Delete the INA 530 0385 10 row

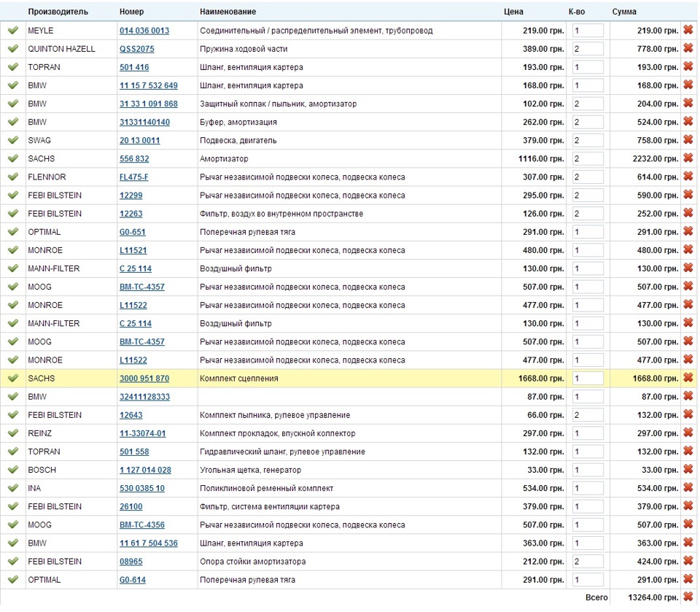688,488
